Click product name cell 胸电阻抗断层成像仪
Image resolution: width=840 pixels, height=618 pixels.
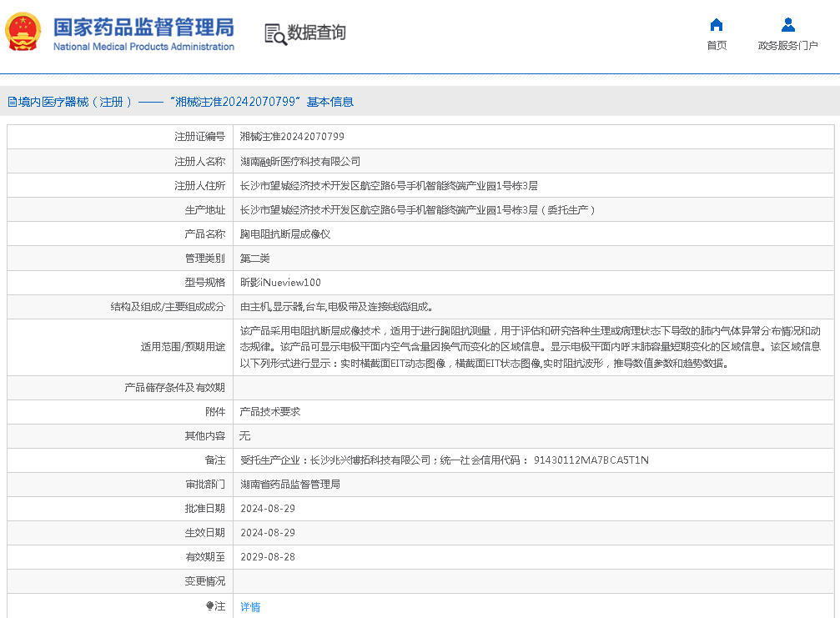coord(285,234)
